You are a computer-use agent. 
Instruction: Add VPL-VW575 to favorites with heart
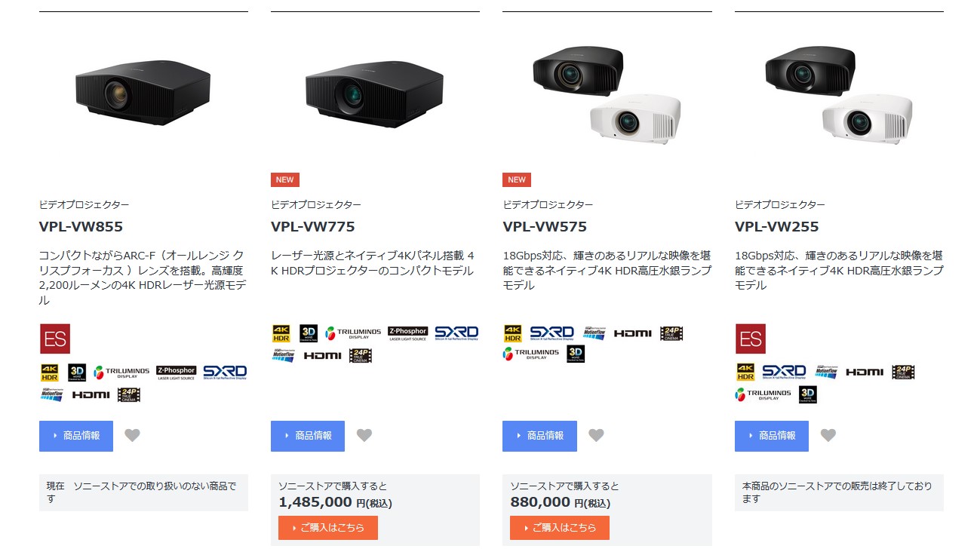click(596, 435)
